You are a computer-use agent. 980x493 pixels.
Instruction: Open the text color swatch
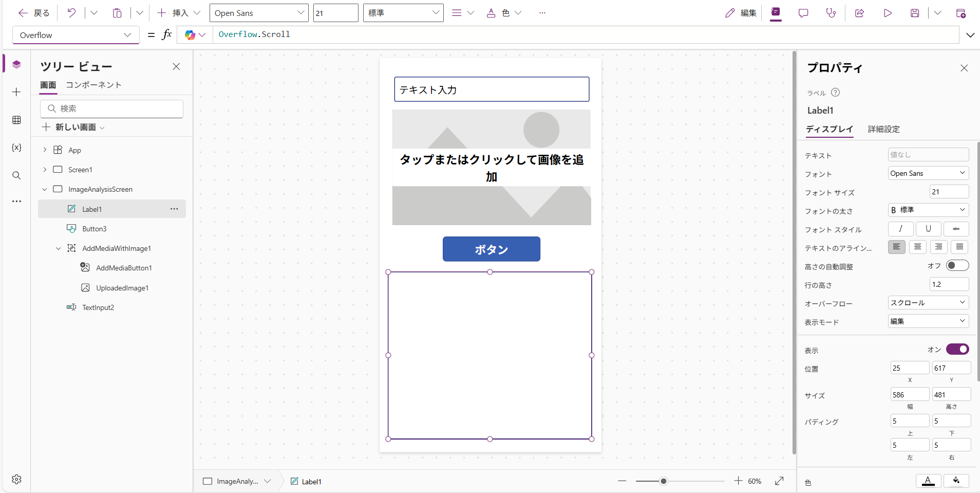pos(928,481)
